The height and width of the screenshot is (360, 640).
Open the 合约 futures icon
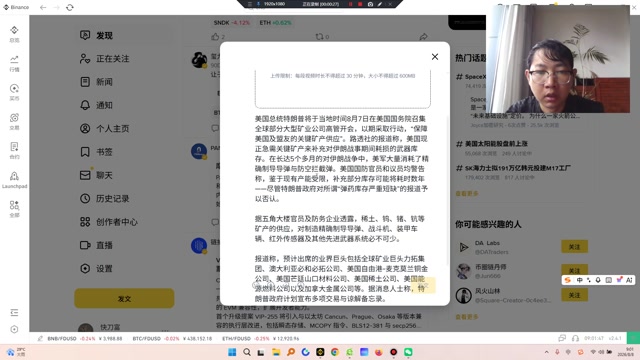[x=14, y=150]
